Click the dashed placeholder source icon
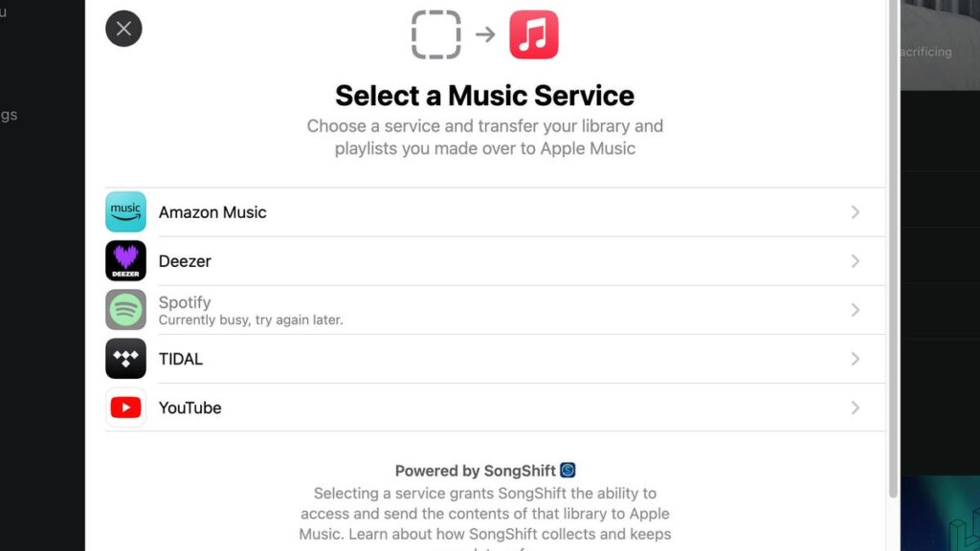 [435, 33]
